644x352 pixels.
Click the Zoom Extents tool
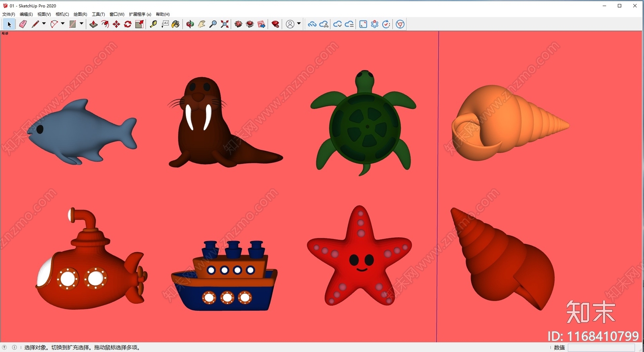(225, 24)
